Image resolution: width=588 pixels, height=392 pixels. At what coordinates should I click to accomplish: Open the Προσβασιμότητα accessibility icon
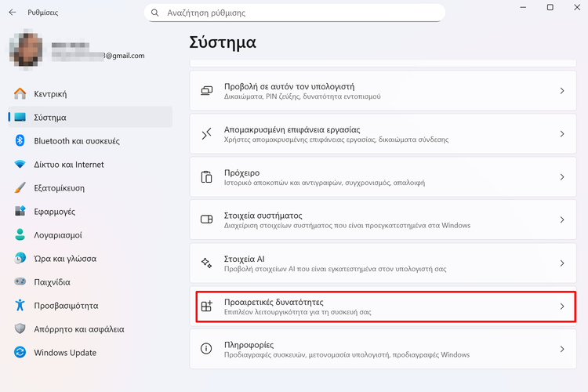coord(20,306)
